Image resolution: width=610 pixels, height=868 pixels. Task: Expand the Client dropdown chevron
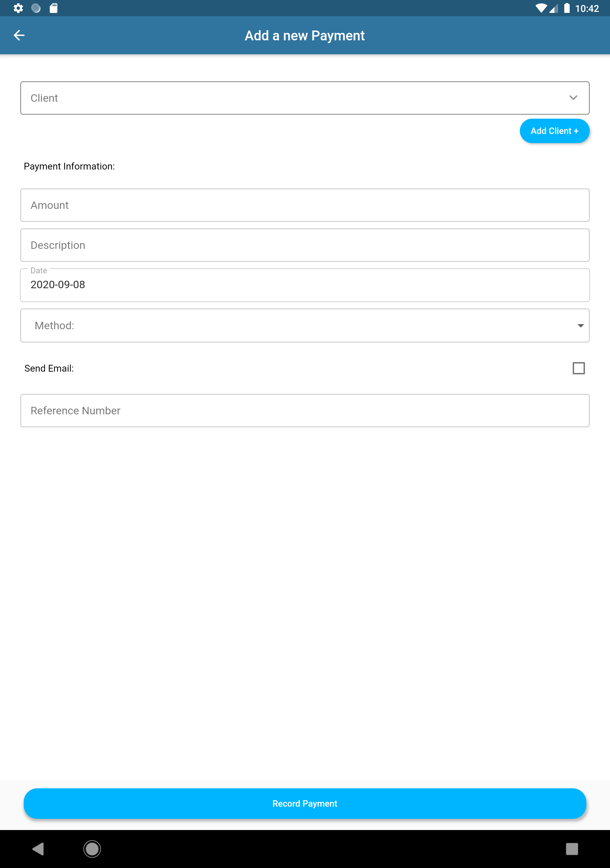tap(573, 98)
